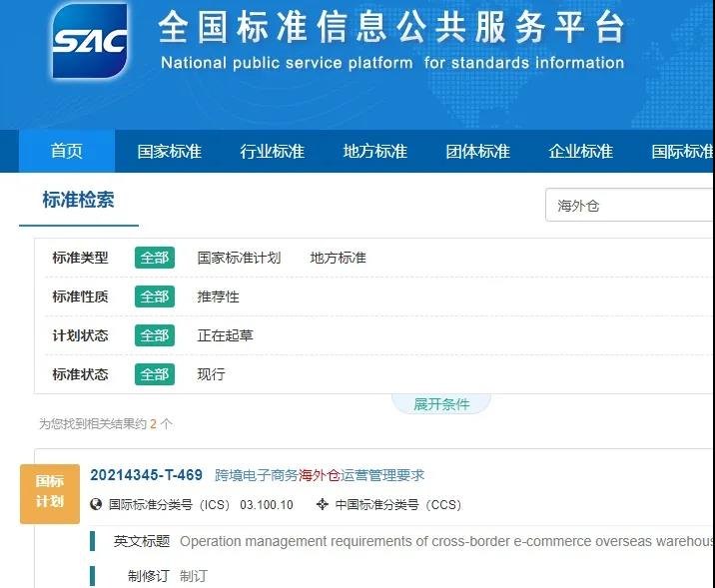
Task: Open the 首页 navigation tab
Action: point(67,151)
